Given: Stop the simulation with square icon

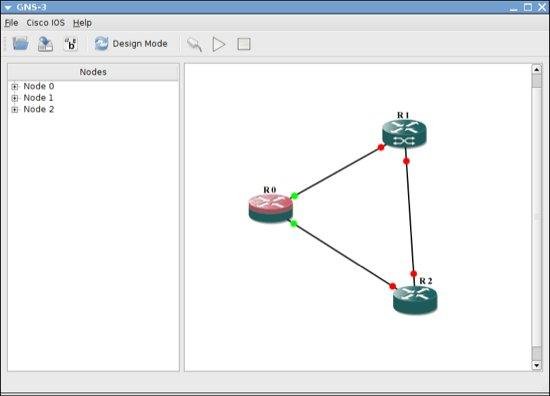Looking at the screenshot, I should tap(244, 44).
